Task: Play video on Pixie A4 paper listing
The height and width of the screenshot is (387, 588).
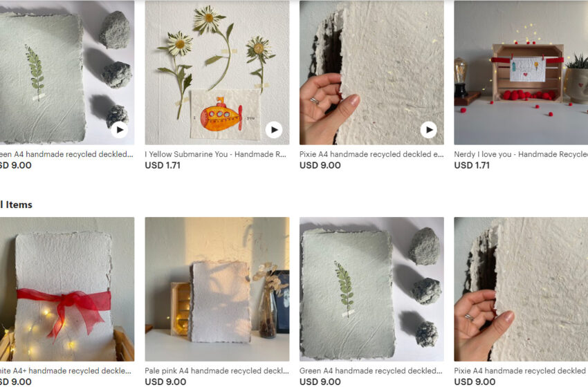Action: click(x=429, y=130)
